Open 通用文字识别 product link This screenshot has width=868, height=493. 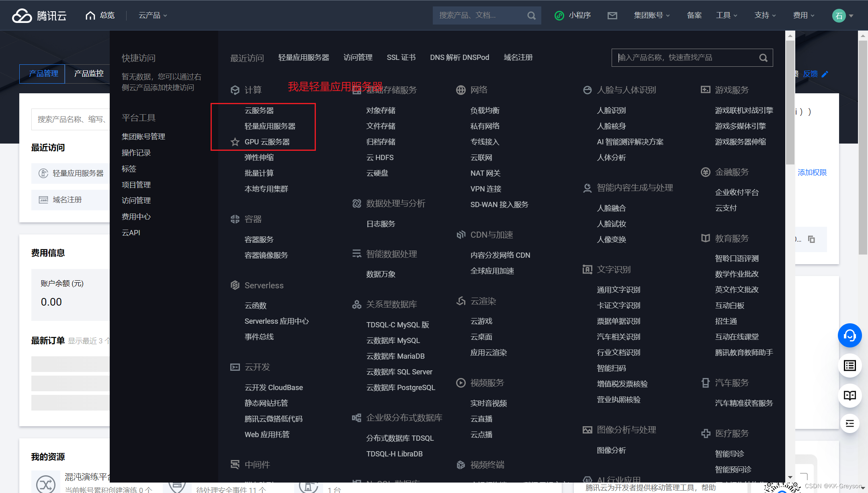618,290
